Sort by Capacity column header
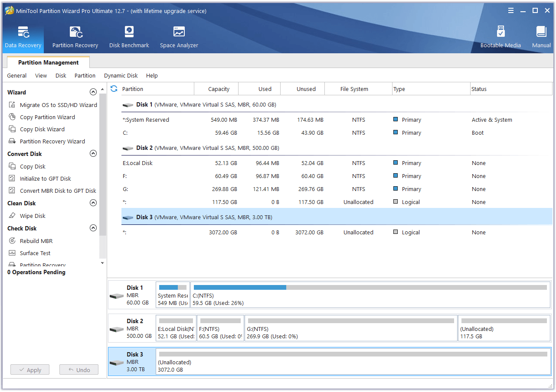 pyautogui.click(x=216, y=89)
